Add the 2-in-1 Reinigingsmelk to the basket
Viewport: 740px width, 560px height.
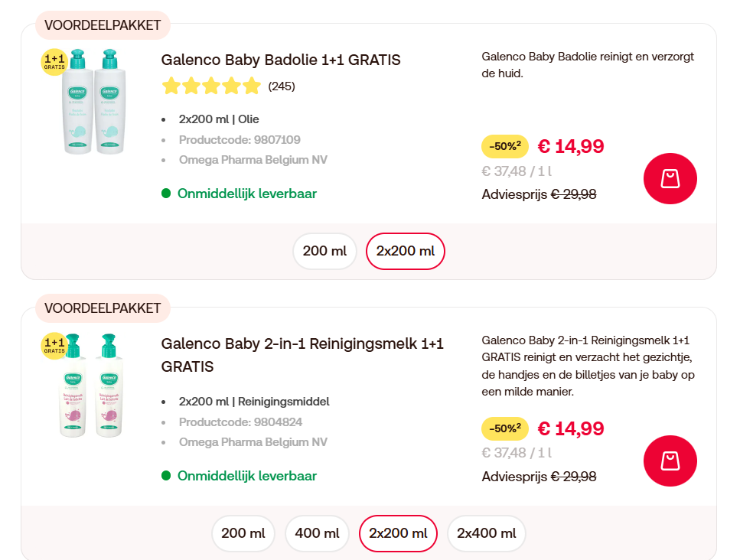(670, 461)
